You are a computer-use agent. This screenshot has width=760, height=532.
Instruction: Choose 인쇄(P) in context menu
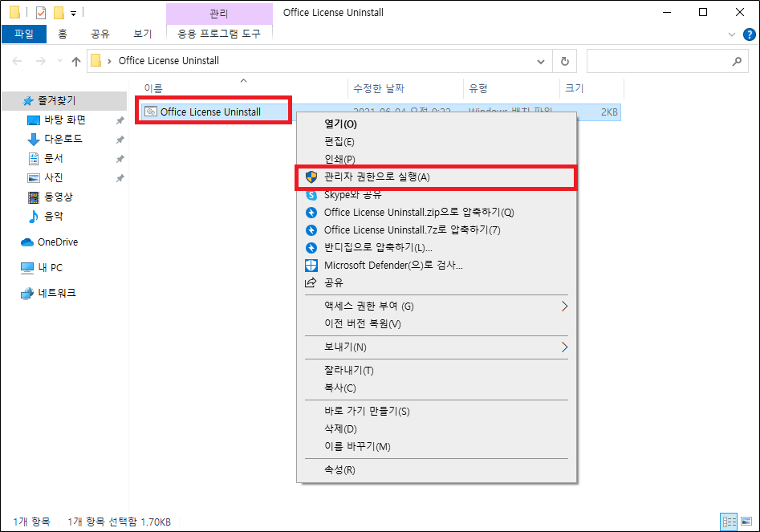437,160
